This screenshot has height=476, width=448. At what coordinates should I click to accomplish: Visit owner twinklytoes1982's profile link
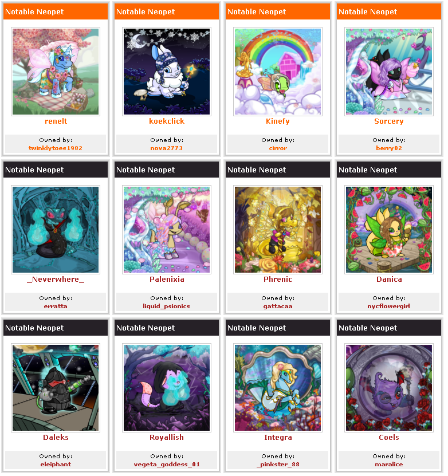(56, 149)
